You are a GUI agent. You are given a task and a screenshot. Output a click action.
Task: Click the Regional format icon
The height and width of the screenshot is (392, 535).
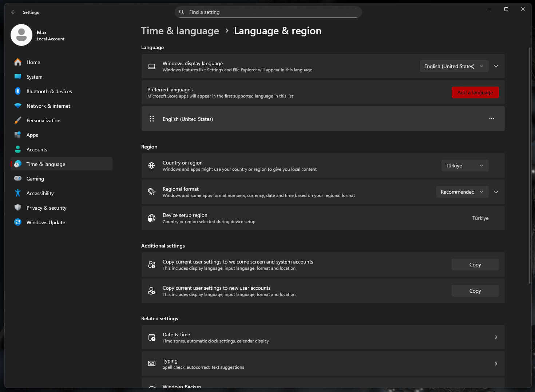152,192
